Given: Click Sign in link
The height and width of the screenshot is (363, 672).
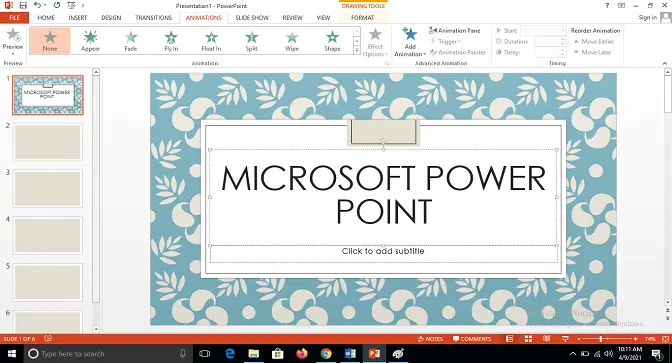Looking at the screenshot, I should click(x=648, y=18).
